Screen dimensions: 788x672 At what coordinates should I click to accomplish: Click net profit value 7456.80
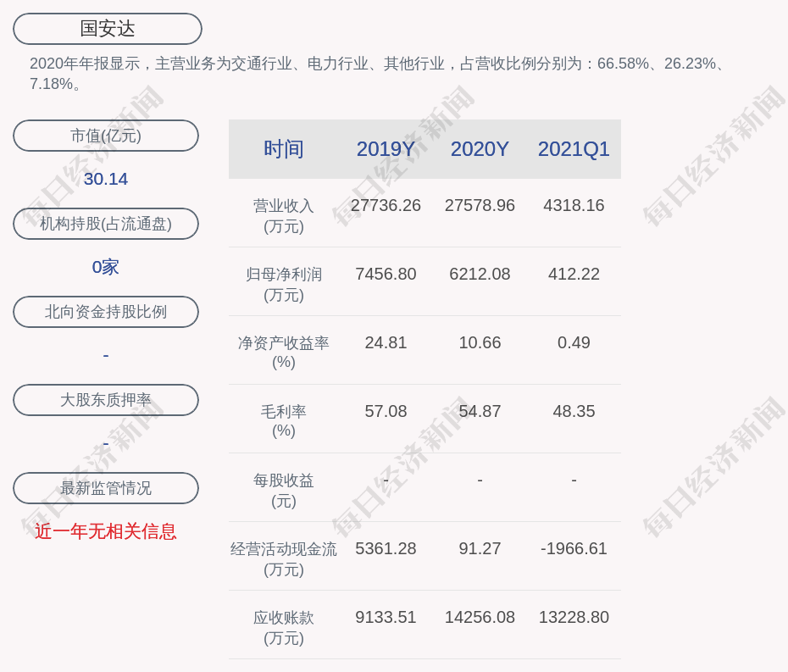[386, 274]
